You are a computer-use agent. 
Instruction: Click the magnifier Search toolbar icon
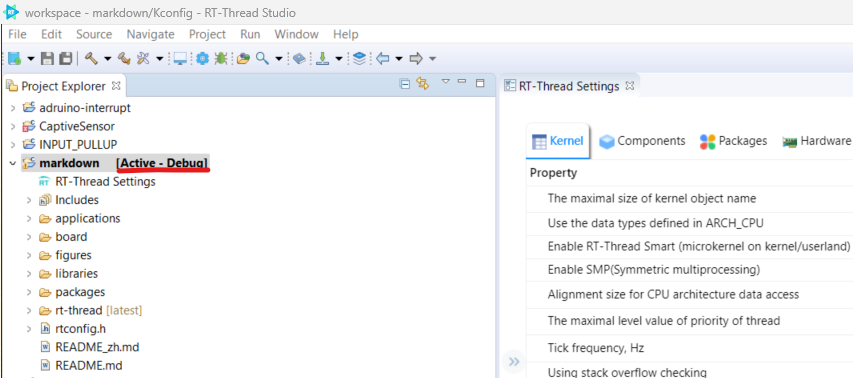pos(262,58)
